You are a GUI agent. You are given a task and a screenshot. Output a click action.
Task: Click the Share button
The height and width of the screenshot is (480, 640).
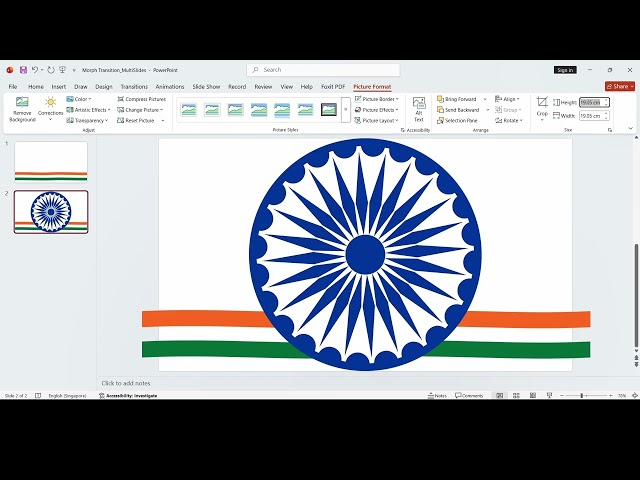click(x=620, y=87)
